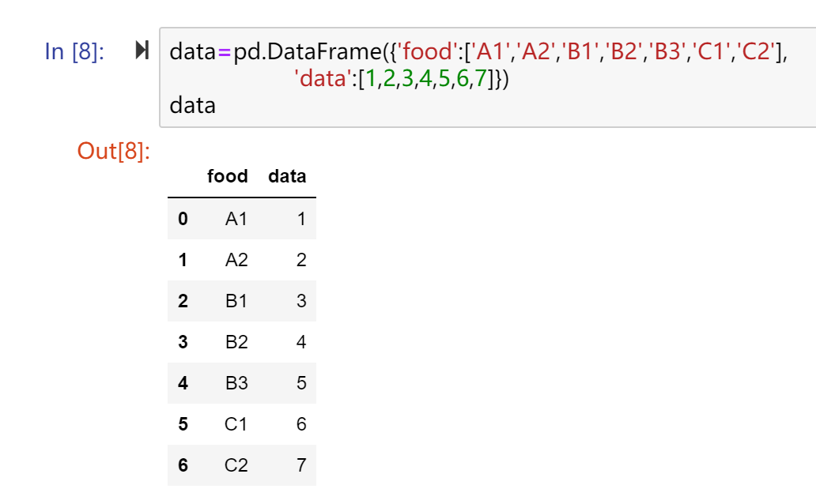This screenshot has width=816, height=504.
Task: Click the C1 cell in the table
Action: 236,424
